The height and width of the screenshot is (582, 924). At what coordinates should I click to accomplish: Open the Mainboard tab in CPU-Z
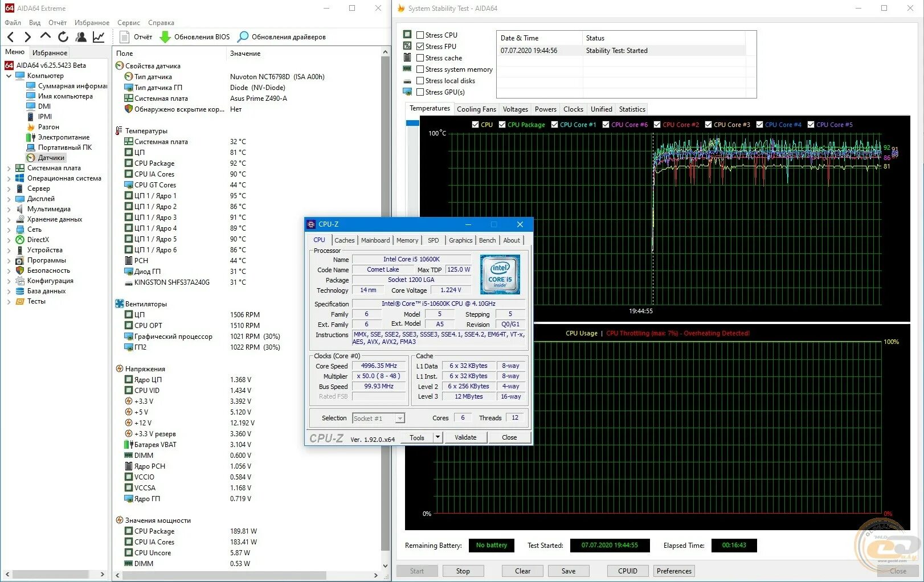pos(375,240)
